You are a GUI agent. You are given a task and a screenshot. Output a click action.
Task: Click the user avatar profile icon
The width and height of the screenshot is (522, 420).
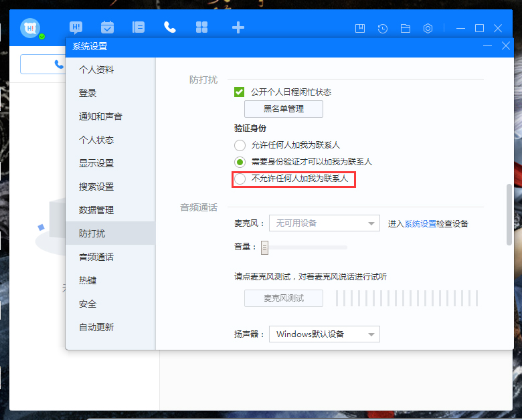[x=29, y=29]
